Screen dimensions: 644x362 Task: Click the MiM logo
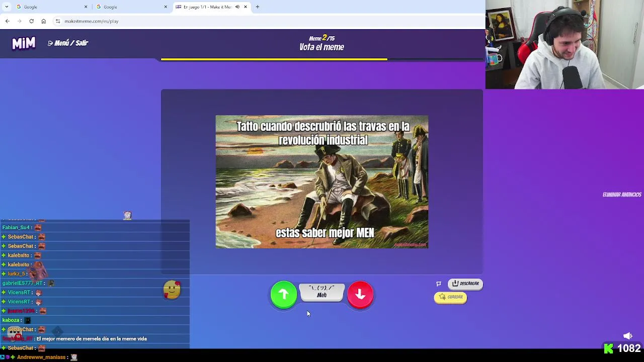tap(24, 43)
